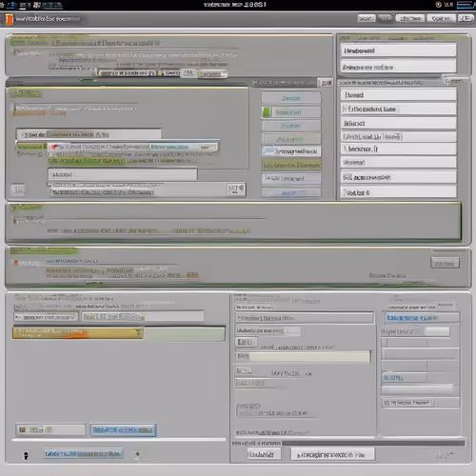Click the orange application icon in title bar

coord(9,19)
